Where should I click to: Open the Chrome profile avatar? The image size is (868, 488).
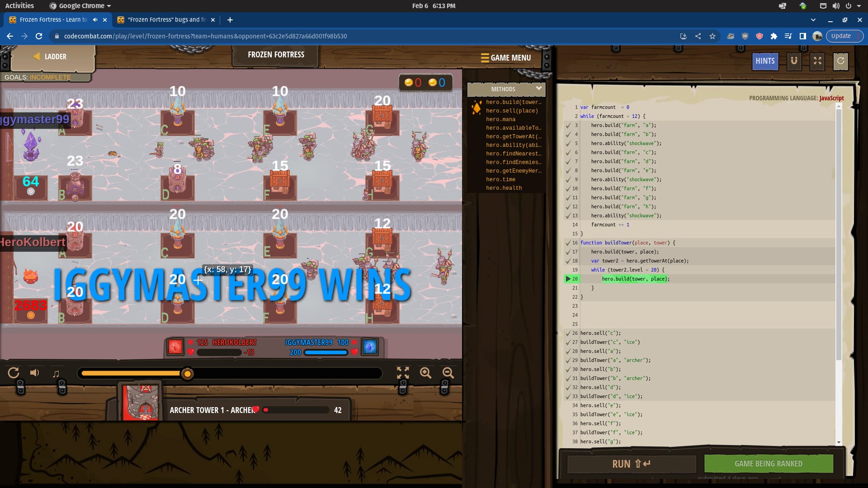[817, 36]
